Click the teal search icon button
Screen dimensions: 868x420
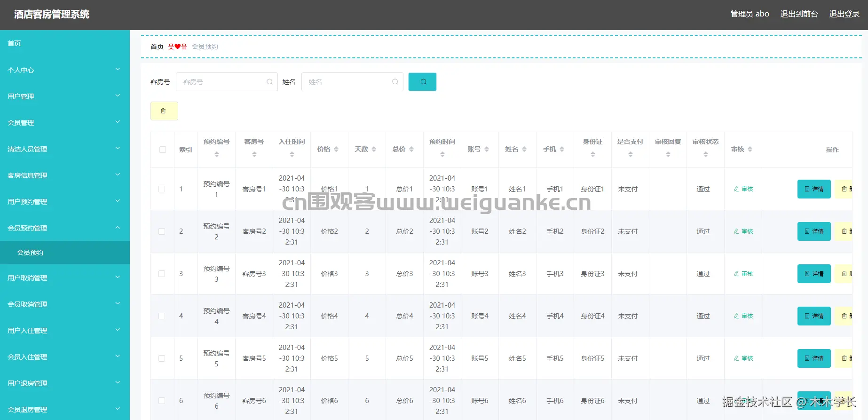[422, 82]
